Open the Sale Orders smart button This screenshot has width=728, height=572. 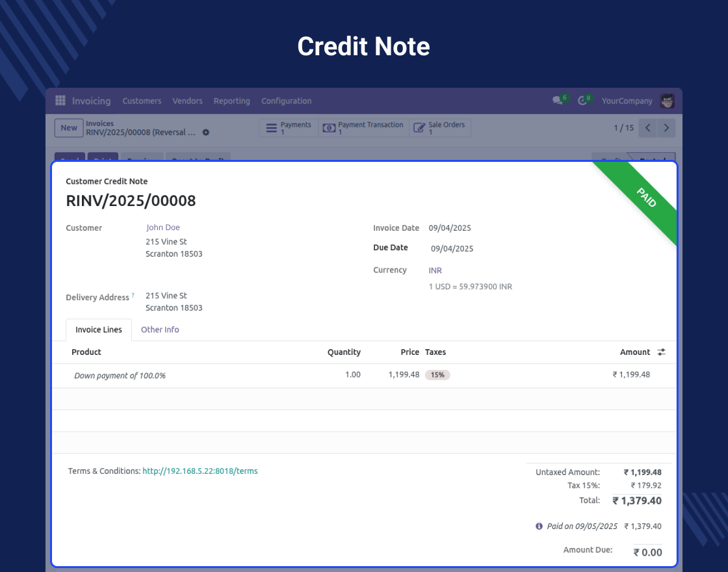coord(440,127)
